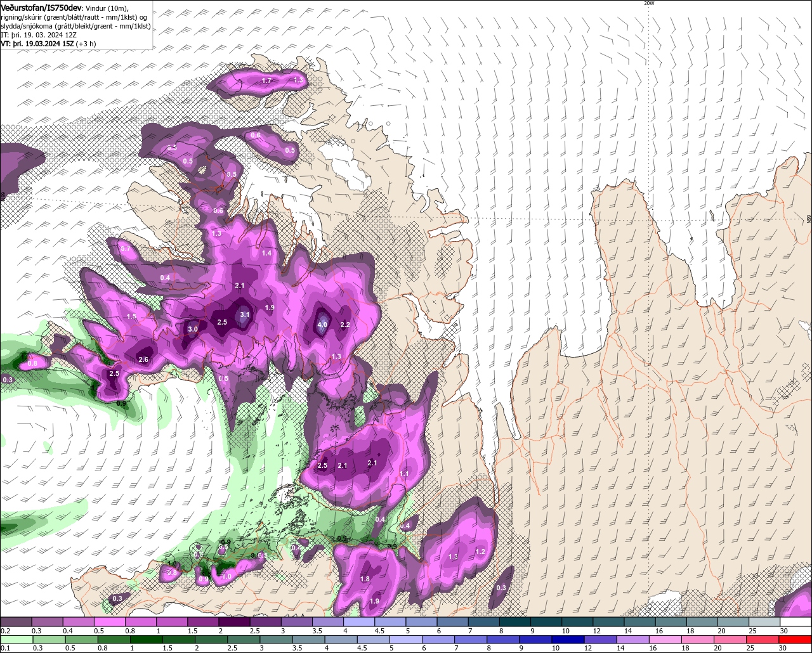Select the magenta 1 swatch in snow legend
This screenshot has height=653, width=812.
tap(172, 622)
